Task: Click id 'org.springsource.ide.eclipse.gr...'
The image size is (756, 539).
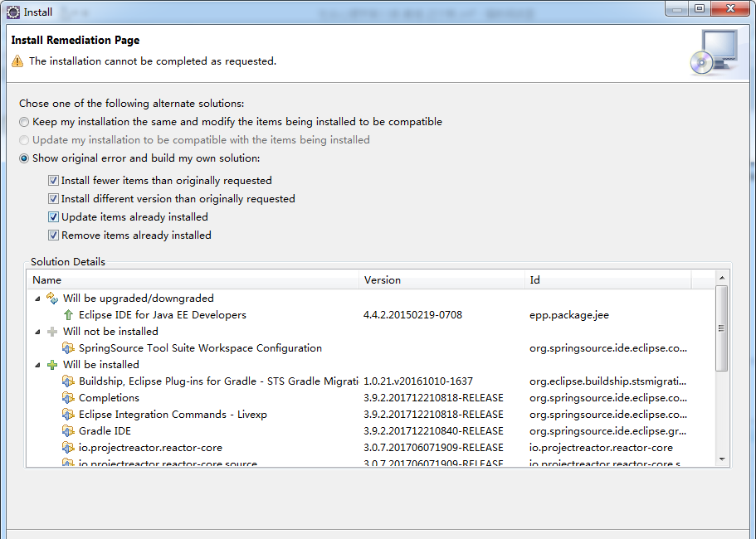Action: (607, 431)
